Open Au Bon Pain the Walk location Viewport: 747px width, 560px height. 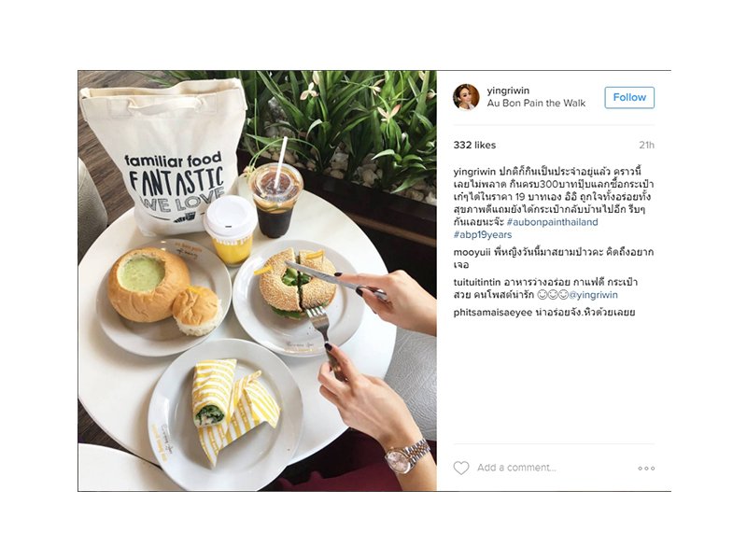[536, 104]
